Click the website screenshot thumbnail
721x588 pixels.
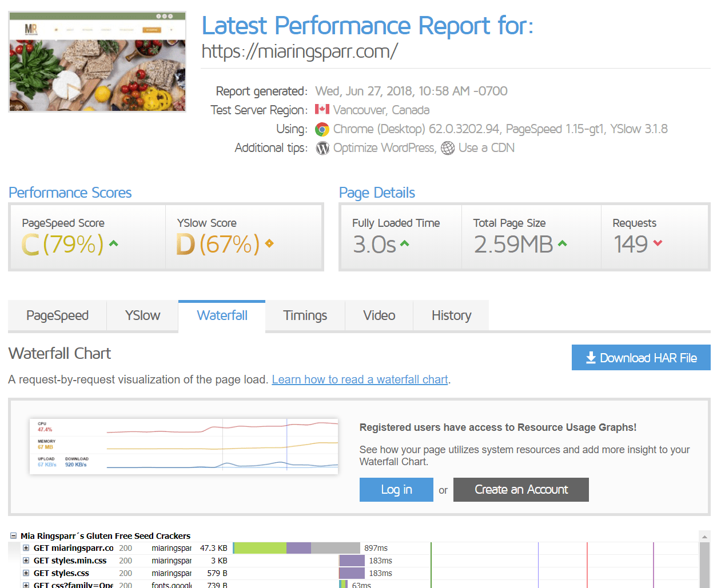97,62
